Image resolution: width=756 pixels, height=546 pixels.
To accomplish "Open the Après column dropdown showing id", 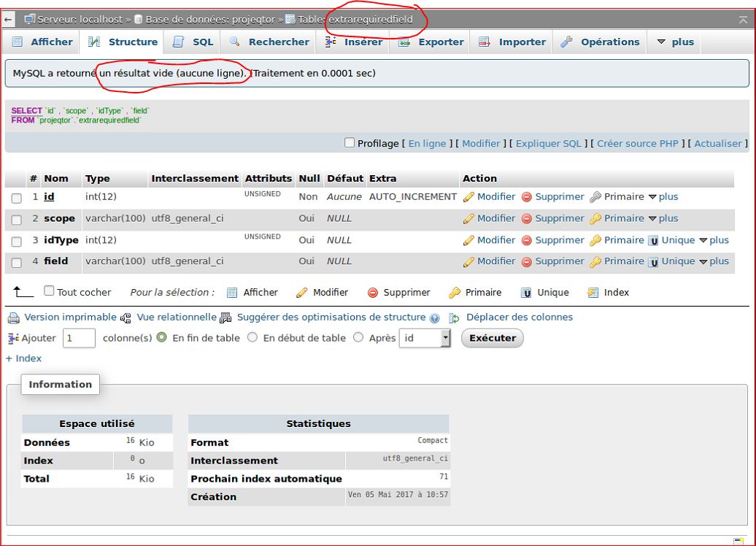I will (x=425, y=338).
